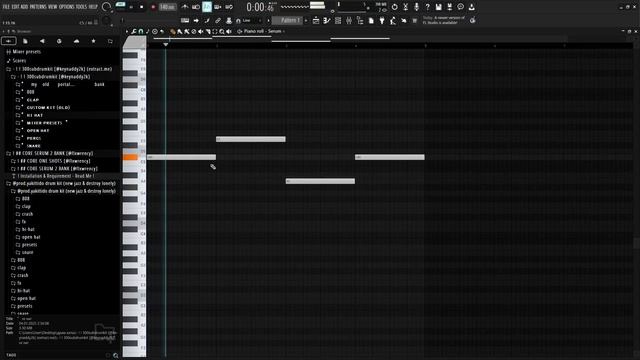Open the OPTIONS menu

coord(67,7)
